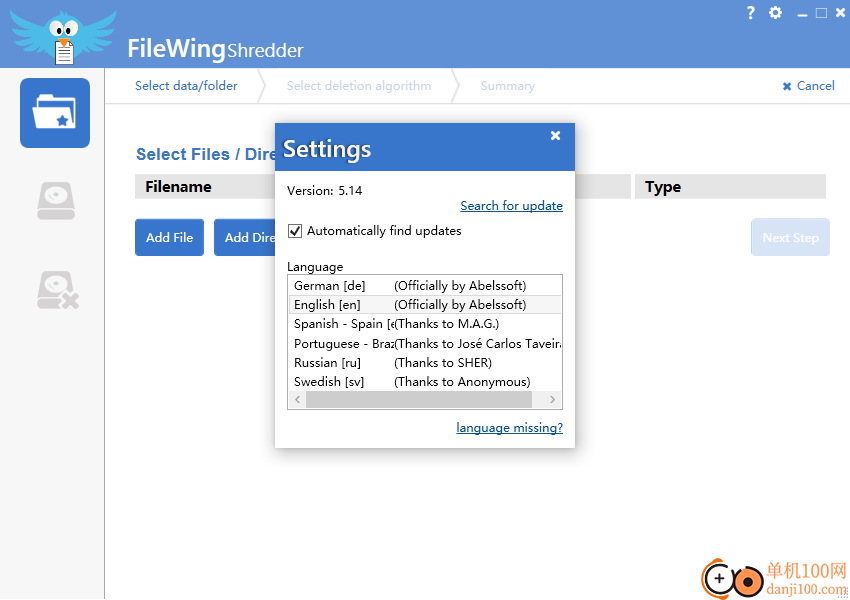This screenshot has width=850, height=600.
Task: Click the Type column header
Action: tap(730, 186)
